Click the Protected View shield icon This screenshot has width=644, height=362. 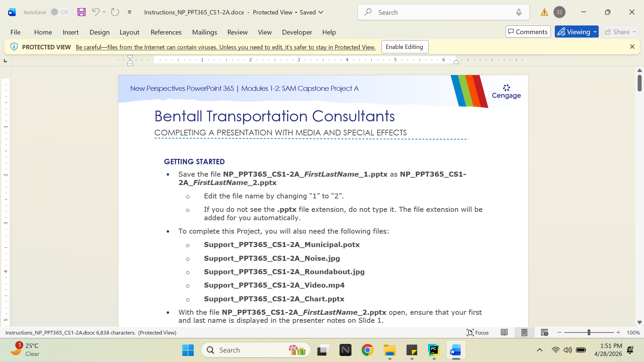click(x=14, y=47)
